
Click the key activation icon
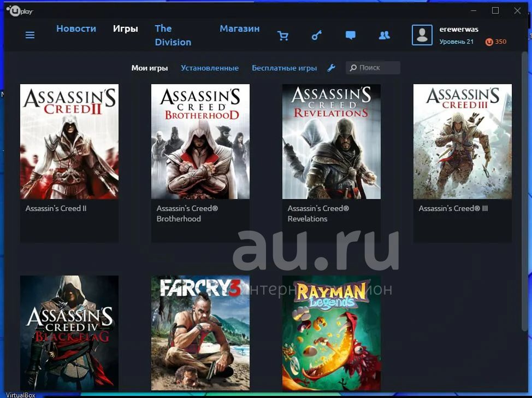click(317, 35)
